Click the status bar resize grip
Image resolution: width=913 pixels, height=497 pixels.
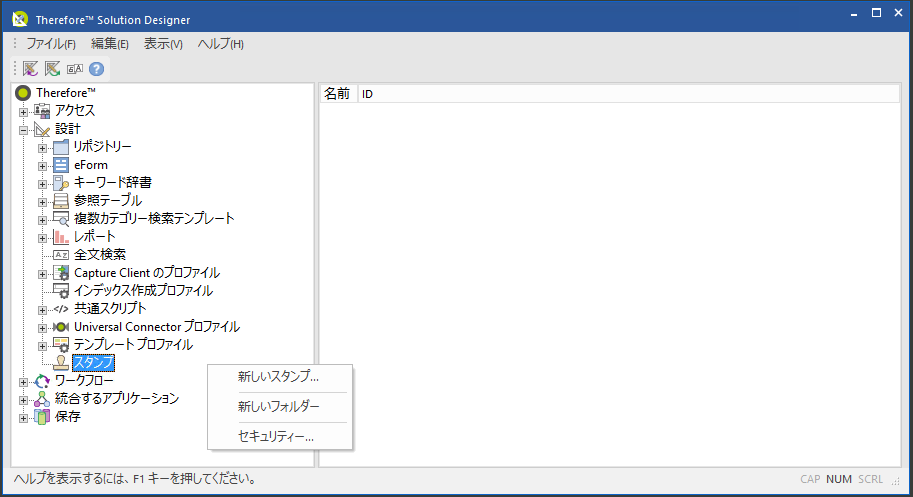point(896,481)
